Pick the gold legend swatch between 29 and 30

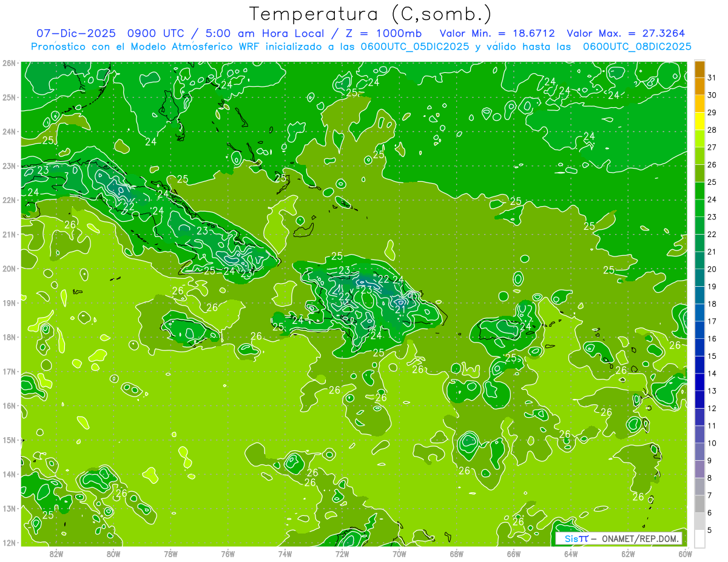point(699,104)
